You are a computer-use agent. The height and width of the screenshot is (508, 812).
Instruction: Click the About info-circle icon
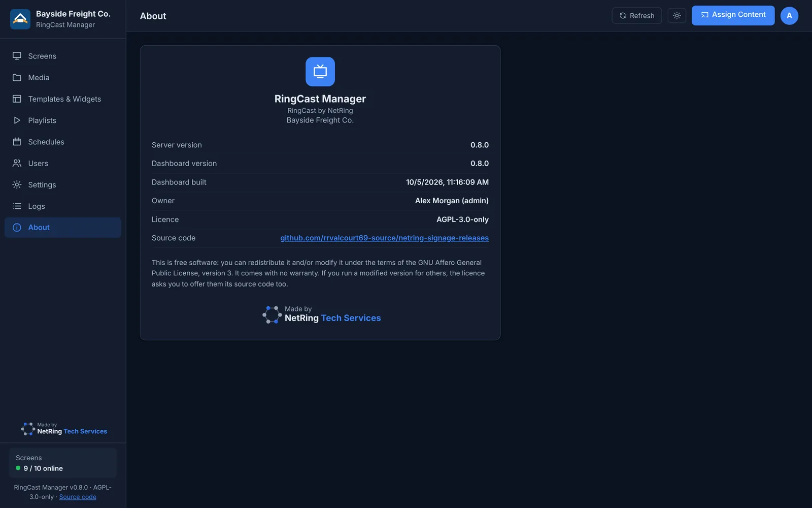coord(17,228)
